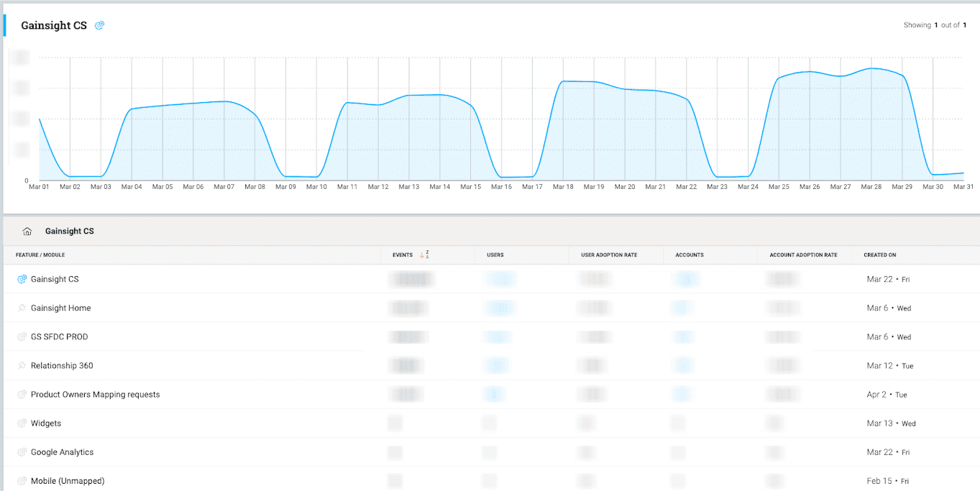Click the Mar 18 point on the chart line
The height and width of the screenshot is (491, 980).
pyautogui.click(x=563, y=81)
